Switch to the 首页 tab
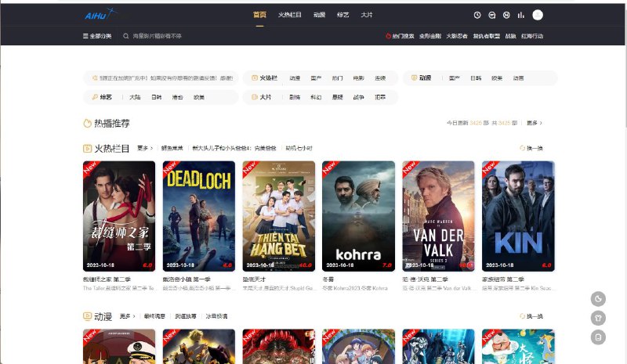This screenshot has height=364, width=627. tap(259, 15)
